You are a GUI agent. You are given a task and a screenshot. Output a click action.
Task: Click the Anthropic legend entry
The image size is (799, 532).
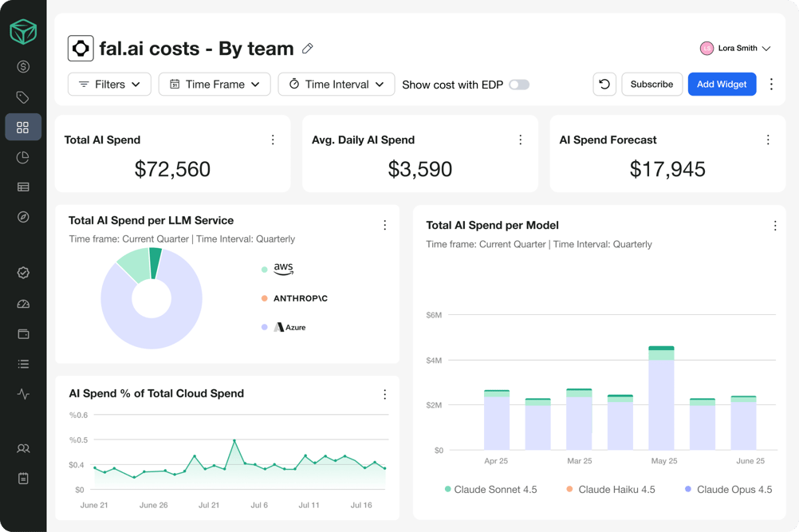(x=294, y=298)
